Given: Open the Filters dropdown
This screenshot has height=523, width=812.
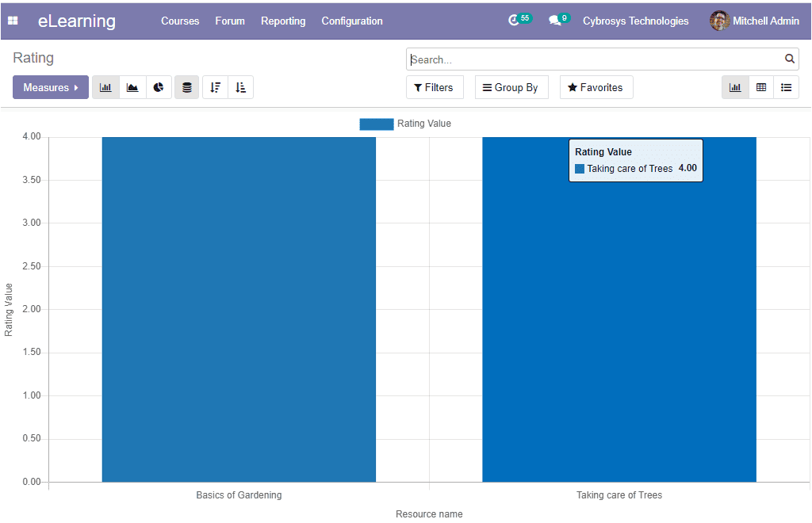Looking at the screenshot, I should [435, 87].
